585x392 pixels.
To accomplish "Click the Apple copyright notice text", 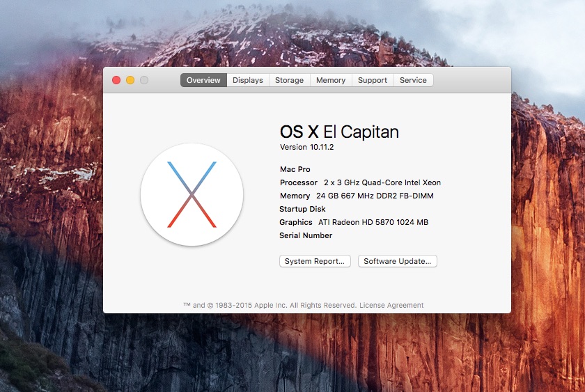I will tap(270, 305).
